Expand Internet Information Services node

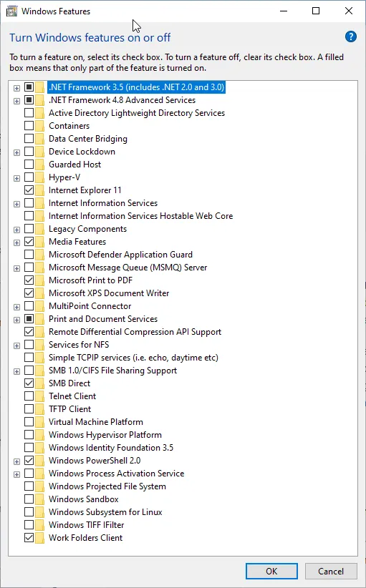click(16, 204)
